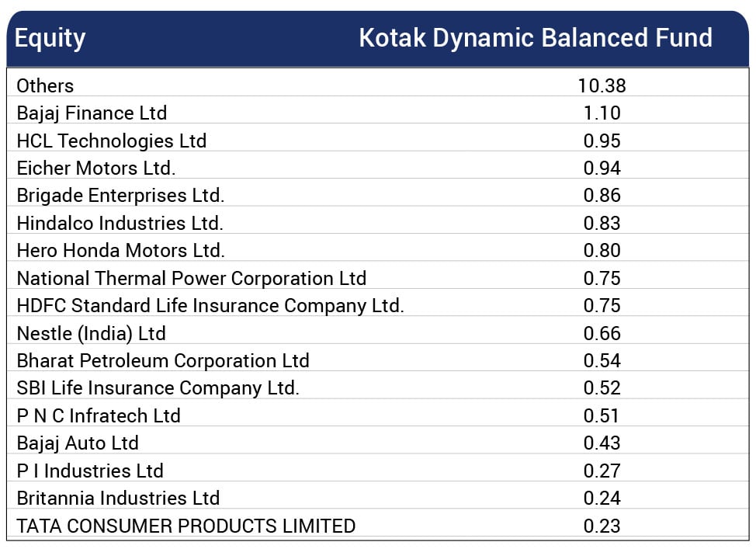
Task: Click SBI Life Insurance Company Ltd.
Action: [158, 388]
